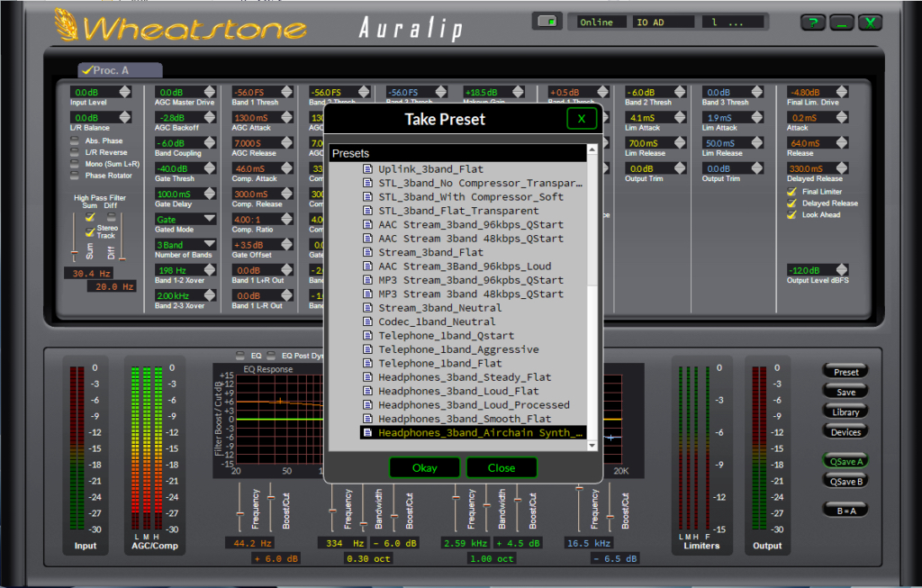Viewport: 922px width, 588px height.
Task: Click the file icon beside STL_3band_Flat_Transparent
Action: 367,211
